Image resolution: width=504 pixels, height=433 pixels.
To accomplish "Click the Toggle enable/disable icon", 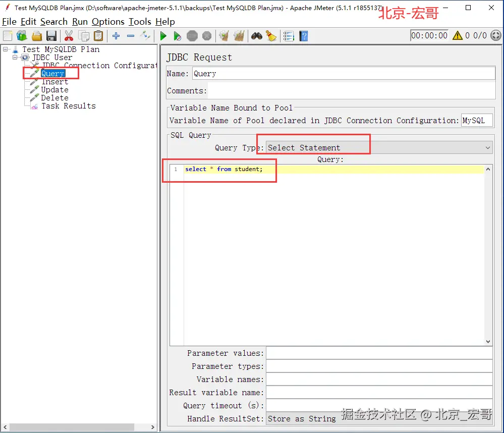I will pos(145,36).
